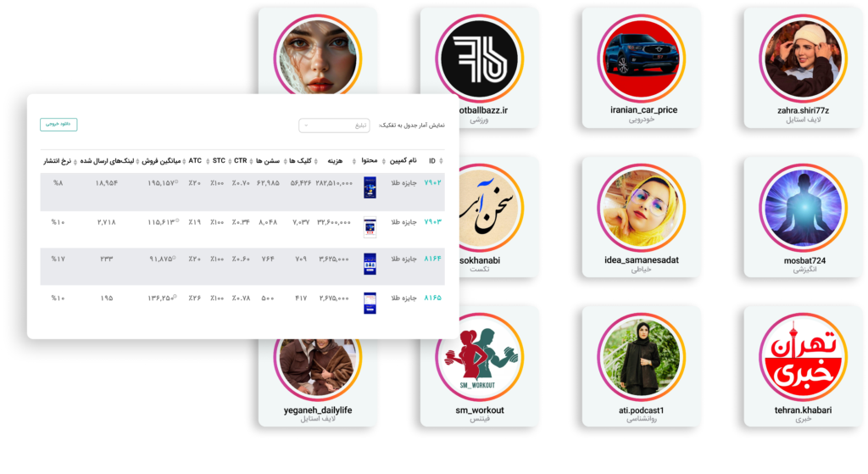Open yeganeh_dailylife profile card

coord(318,382)
